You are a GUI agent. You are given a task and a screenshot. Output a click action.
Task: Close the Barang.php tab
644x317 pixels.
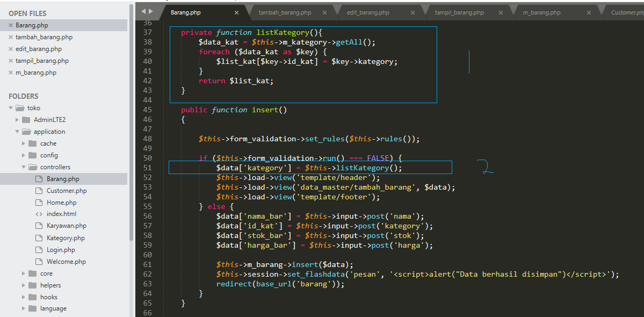pos(236,13)
